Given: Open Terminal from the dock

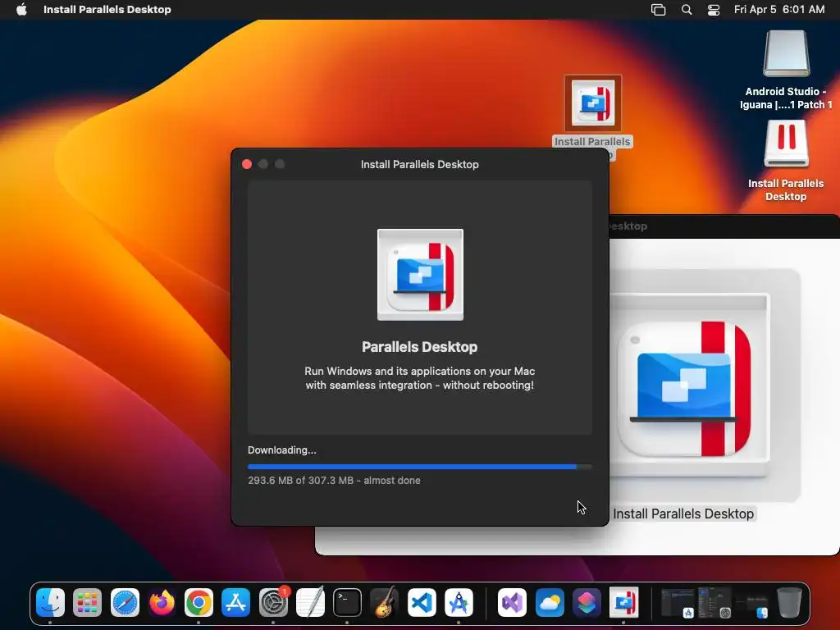Looking at the screenshot, I should 347,602.
